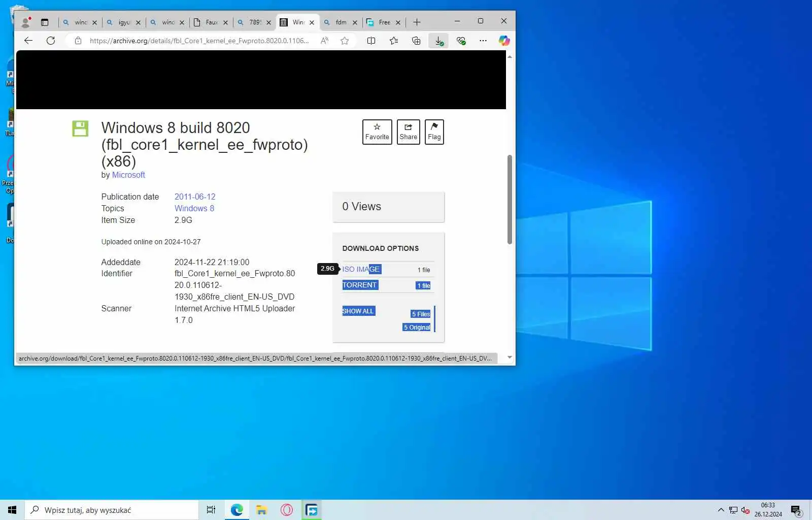Reload the archive.org page
Image resolution: width=812 pixels, height=520 pixels.
51,41
